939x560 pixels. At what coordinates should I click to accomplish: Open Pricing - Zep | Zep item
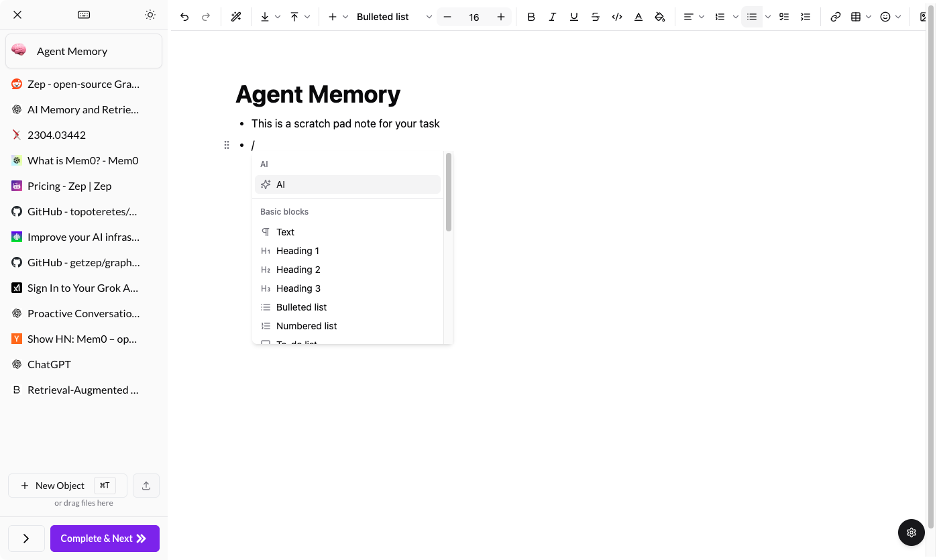[x=84, y=186]
